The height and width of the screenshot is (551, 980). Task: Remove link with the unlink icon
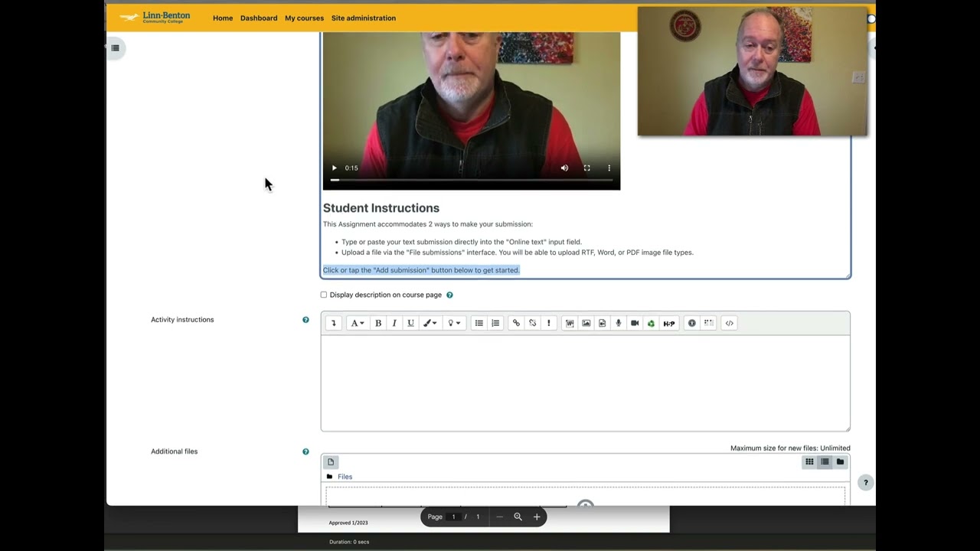point(532,323)
